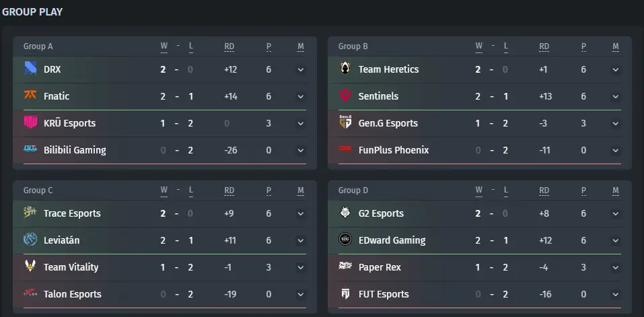Click the FunPlus Phoenix team name
644x317 pixels.
click(x=394, y=150)
